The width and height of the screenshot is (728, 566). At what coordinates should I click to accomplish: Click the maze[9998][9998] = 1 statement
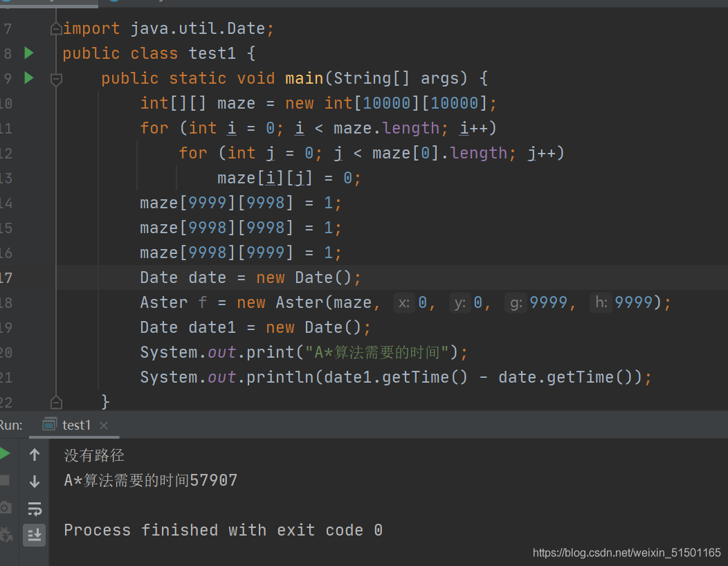241,228
